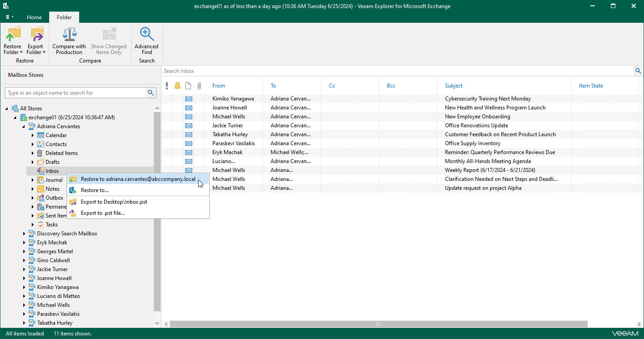Launch Advanced Find search
This screenshot has width=644, height=339.
pyautogui.click(x=147, y=40)
